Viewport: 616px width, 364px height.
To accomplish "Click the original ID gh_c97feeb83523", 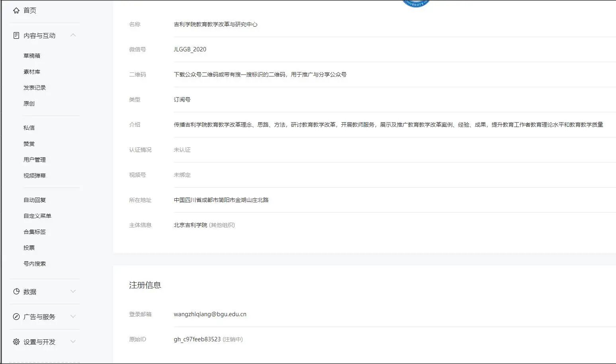I will pyautogui.click(x=197, y=339).
